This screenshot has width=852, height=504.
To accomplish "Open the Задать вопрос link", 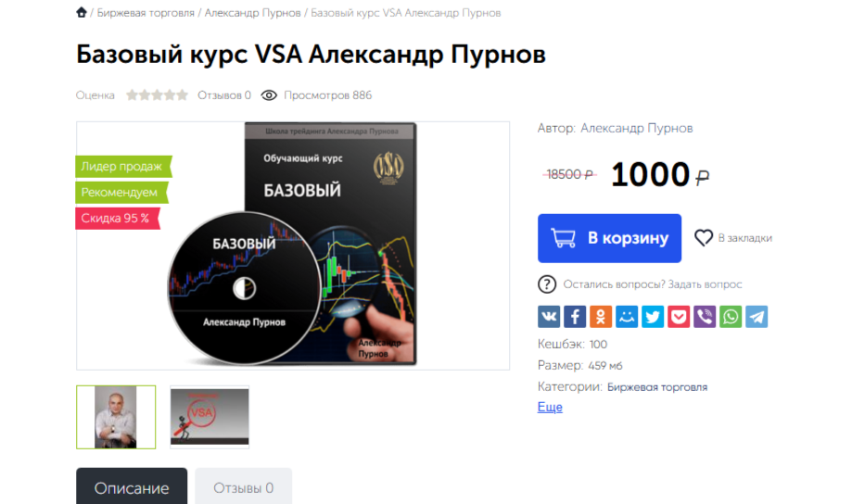I will (705, 284).
